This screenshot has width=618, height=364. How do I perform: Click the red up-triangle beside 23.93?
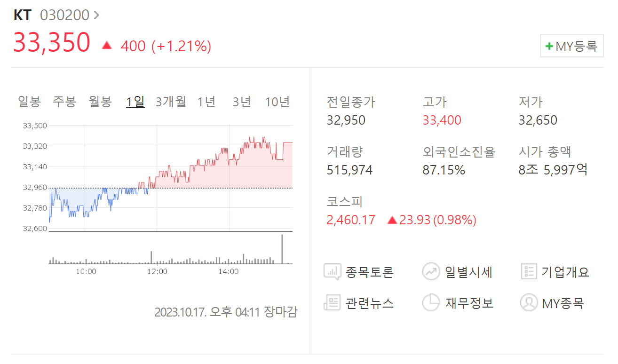(392, 220)
